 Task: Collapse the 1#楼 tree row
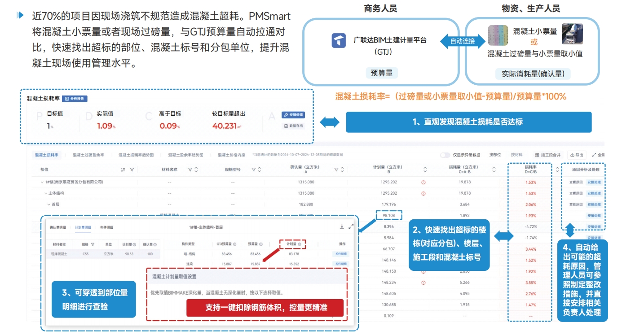point(42,182)
